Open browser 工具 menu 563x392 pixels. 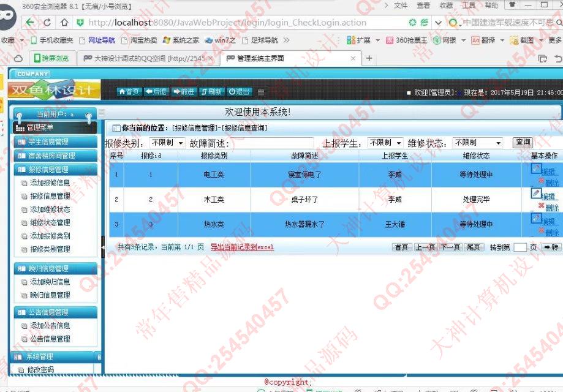469,6
